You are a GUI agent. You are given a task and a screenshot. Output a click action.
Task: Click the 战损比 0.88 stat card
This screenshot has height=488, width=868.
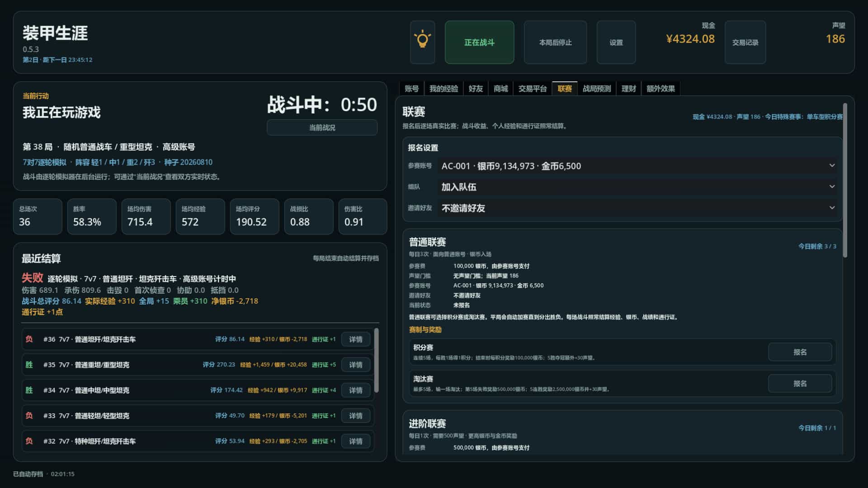pos(309,216)
